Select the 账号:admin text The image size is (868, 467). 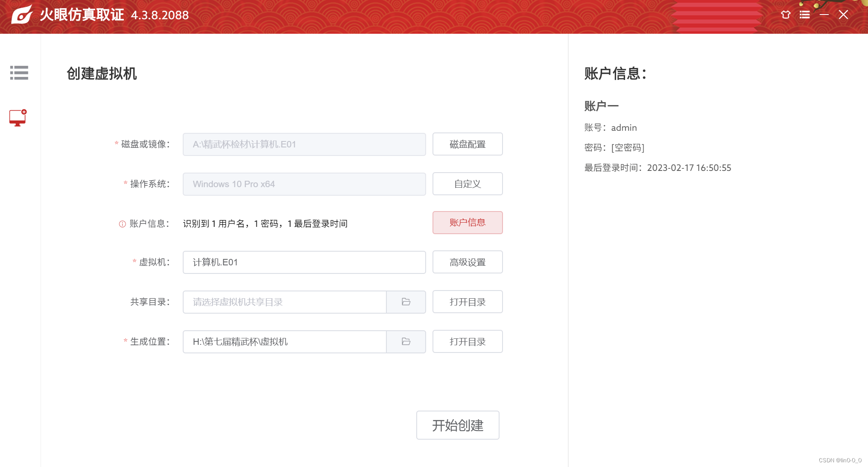pos(611,128)
